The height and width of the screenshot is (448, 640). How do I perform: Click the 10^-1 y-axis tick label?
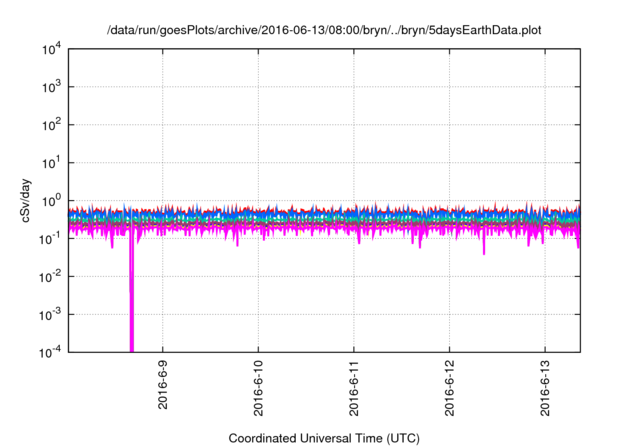pyautogui.click(x=50, y=239)
